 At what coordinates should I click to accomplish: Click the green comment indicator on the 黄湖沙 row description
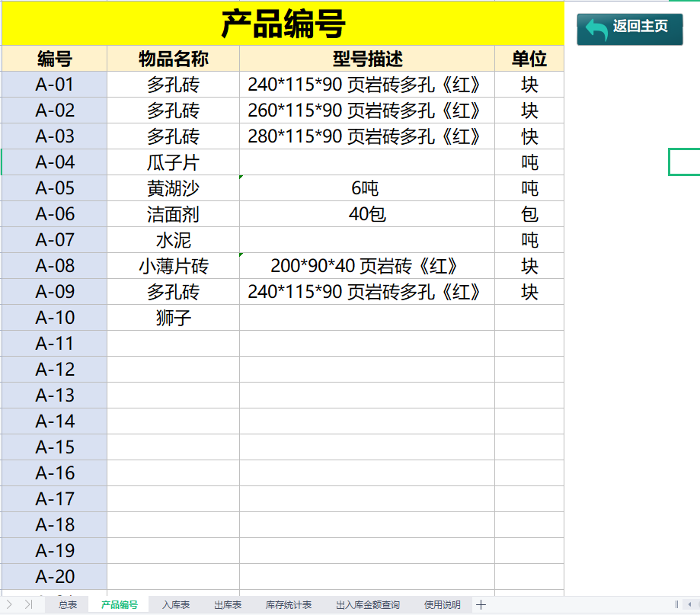[242, 177]
